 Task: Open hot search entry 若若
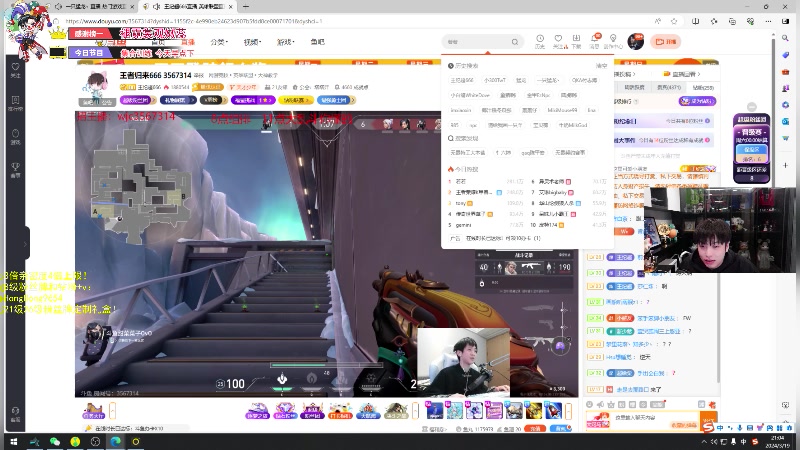coord(461,181)
